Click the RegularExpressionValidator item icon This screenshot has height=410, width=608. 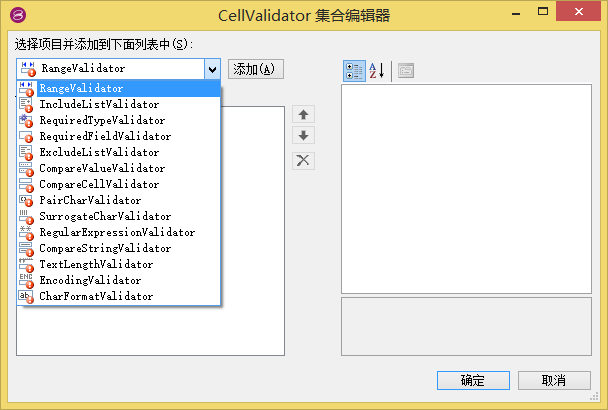26,232
